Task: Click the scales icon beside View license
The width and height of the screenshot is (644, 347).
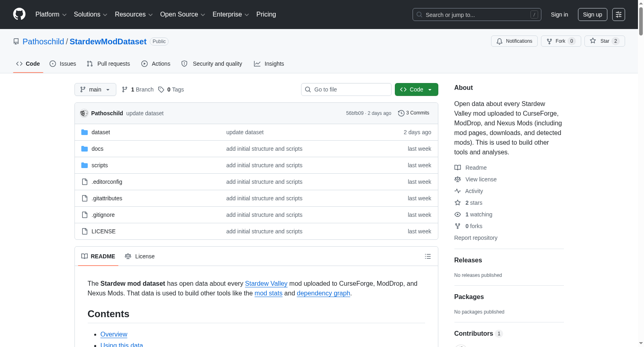Action: [x=458, y=179]
